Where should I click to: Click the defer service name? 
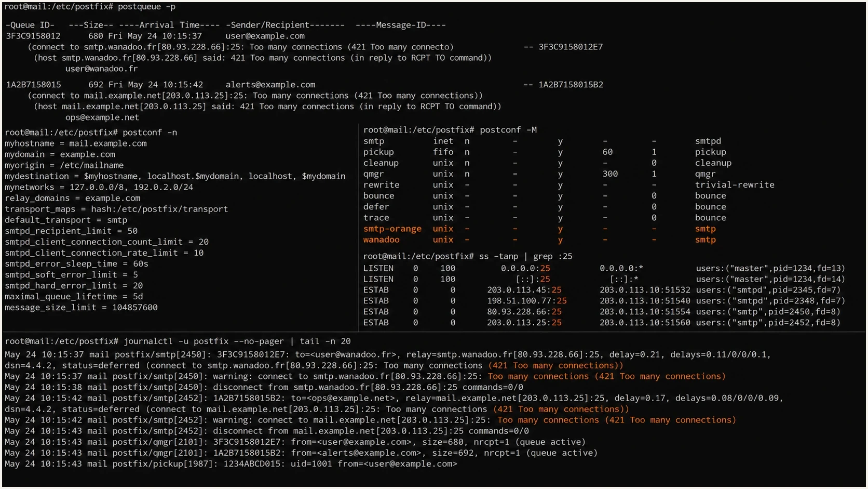[x=376, y=206]
